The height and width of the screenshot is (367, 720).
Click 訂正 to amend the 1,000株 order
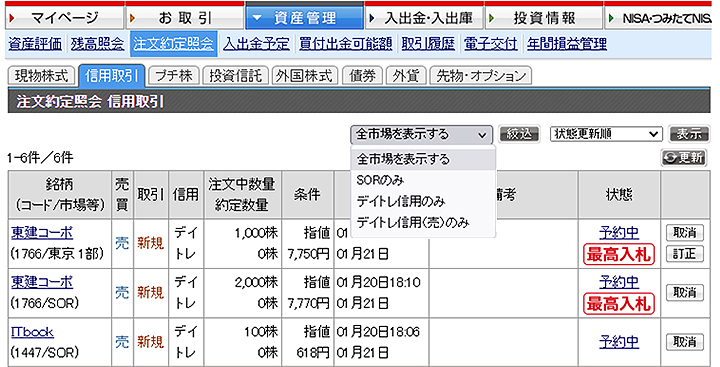pos(685,254)
